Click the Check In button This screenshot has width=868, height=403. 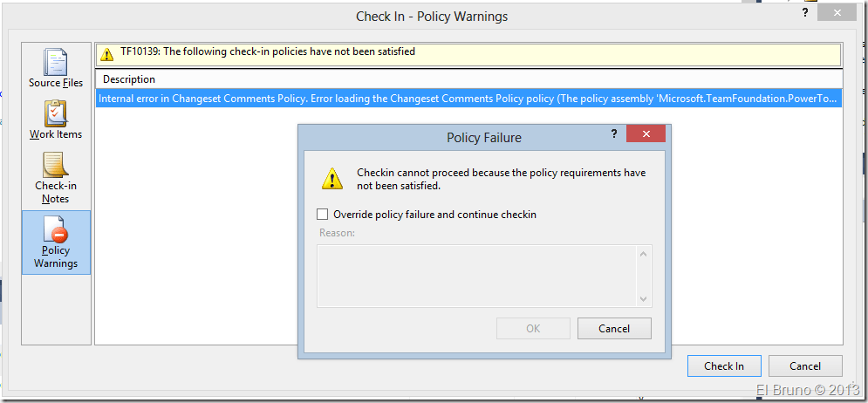(x=723, y=366)
